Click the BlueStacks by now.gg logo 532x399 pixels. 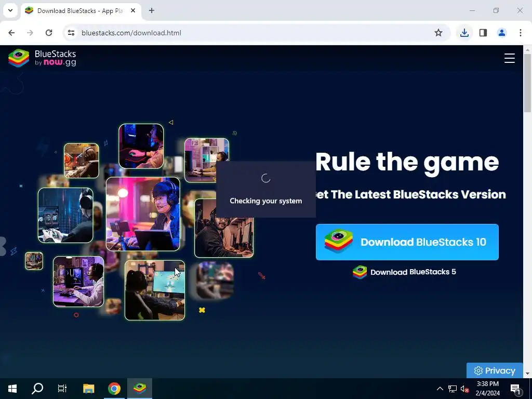point(43,58)
